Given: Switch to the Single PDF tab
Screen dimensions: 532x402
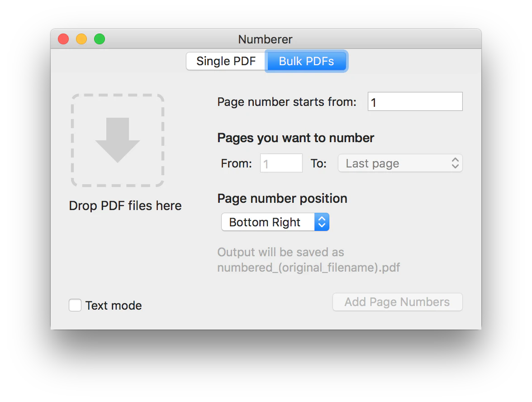Looking at the screenshot, I should coord(225,61).
